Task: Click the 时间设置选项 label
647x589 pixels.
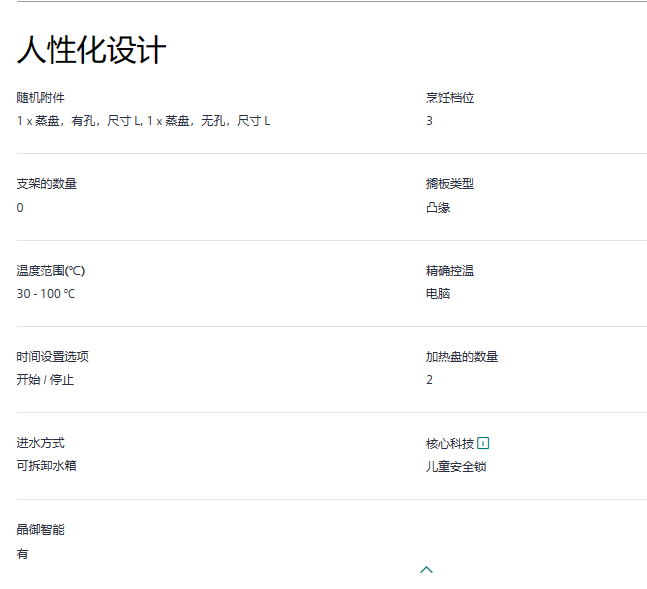Action: point(52,357)
